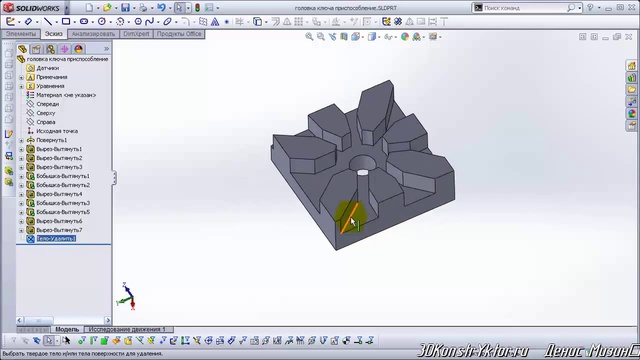Click the selection filter cursor in bottom toolbar

pyautogui.click(x=49, y=340)
